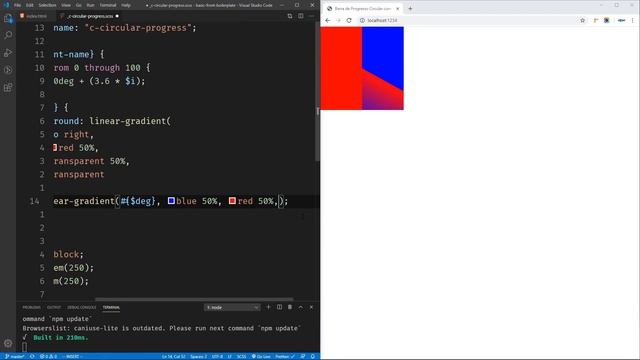Open Go menu
Viewport: 640px width, 360px height.
(x=78, y=5)
